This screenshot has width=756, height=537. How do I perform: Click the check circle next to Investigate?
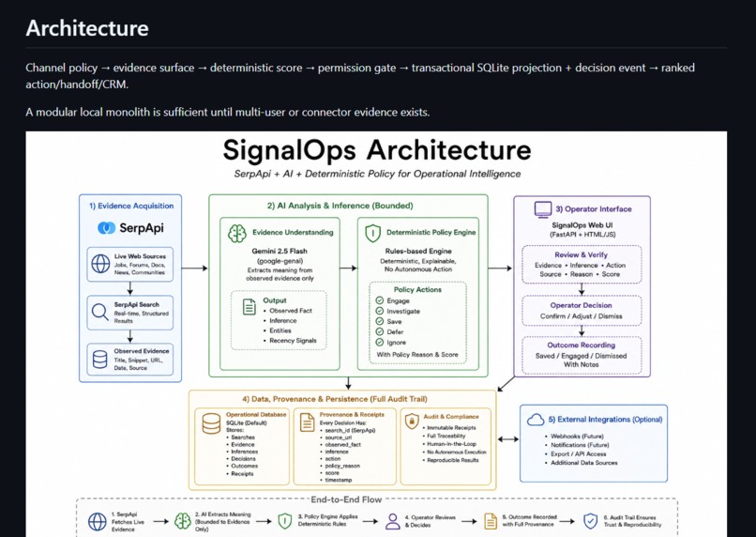[380, 311]
